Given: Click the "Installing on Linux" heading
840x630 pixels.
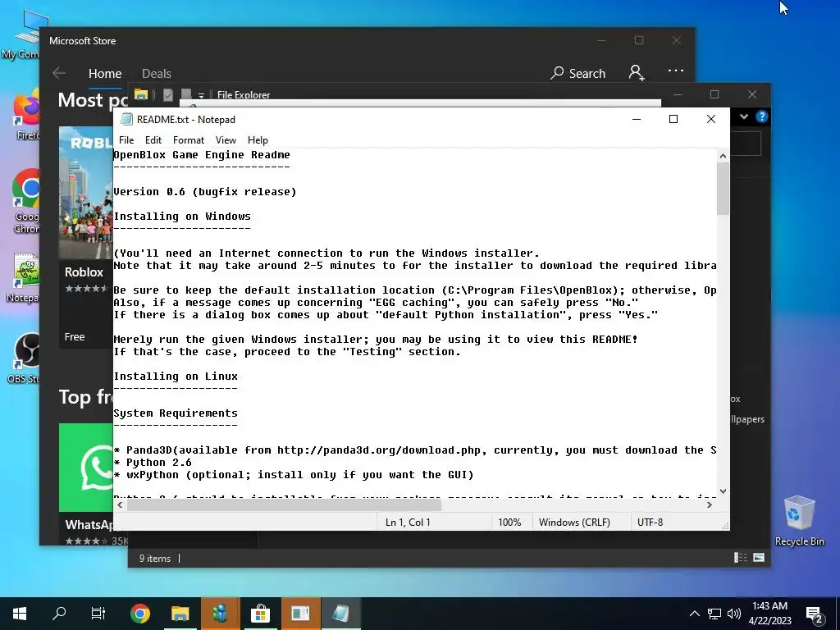Looking at the screenshot, I should point(176,376).
